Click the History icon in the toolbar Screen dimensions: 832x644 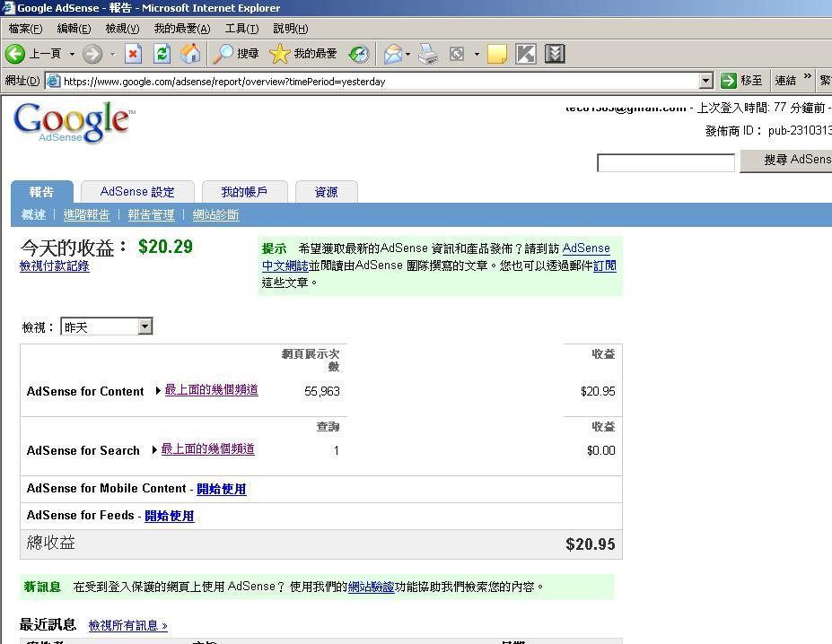pyautogui.click(x=359, y=54)
